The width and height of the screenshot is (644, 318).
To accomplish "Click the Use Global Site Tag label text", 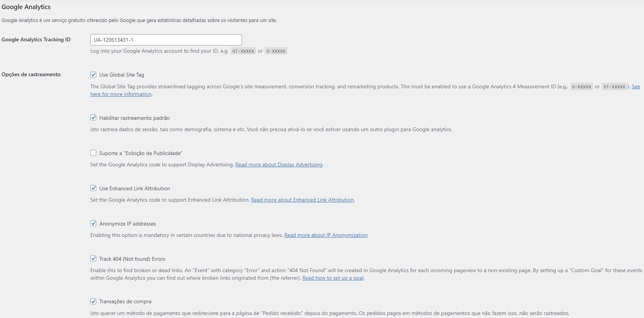I will coord(122,75).
